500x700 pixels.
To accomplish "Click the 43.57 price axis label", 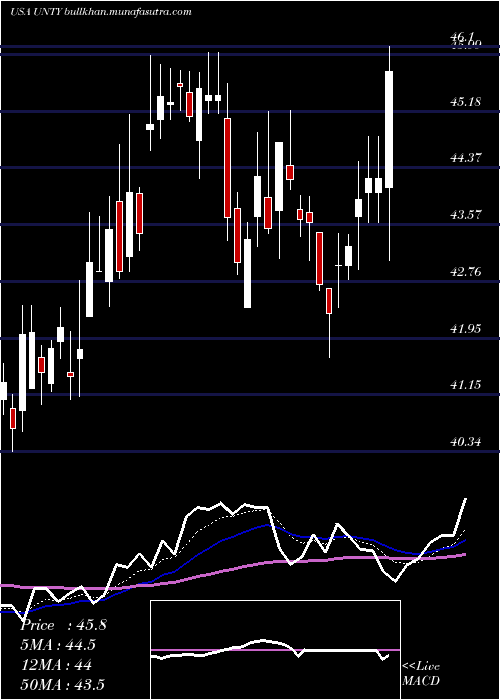I will [466, 215].
